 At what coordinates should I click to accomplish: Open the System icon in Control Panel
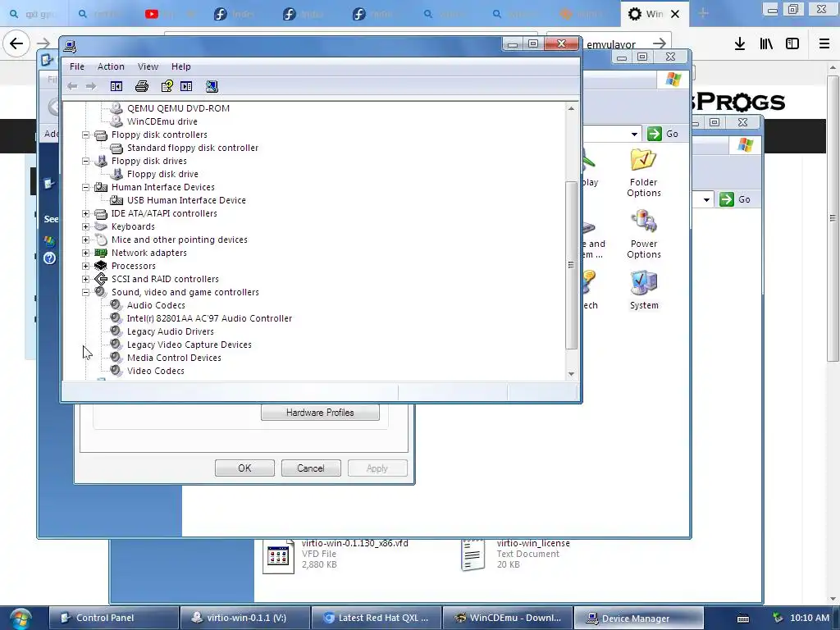(x=643, y=290)
